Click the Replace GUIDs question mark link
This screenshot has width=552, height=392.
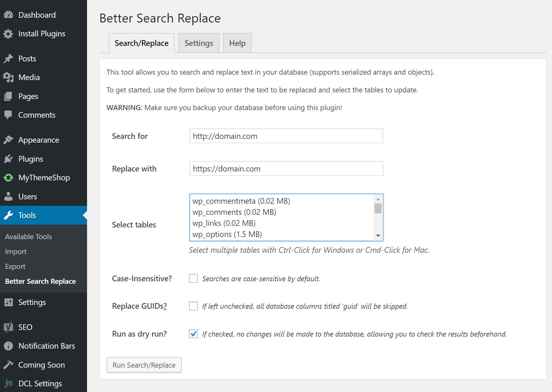click(165, 306)
